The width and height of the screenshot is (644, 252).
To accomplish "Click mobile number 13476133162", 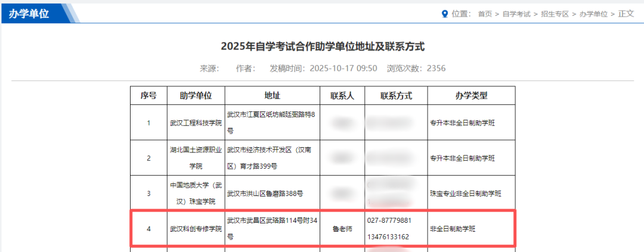I will tap(388, 237).
